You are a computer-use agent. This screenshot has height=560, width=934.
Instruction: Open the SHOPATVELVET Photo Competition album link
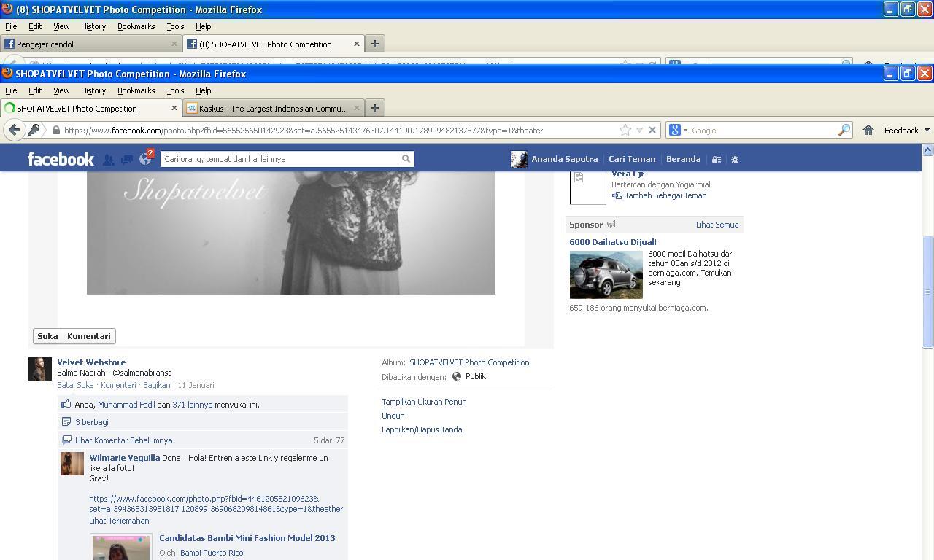point(469,362)
